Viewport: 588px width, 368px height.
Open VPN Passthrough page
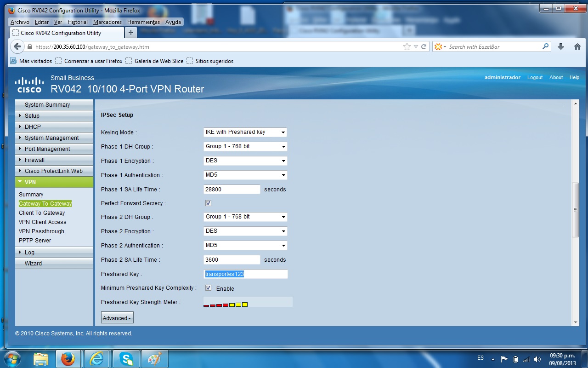(41, 231)
